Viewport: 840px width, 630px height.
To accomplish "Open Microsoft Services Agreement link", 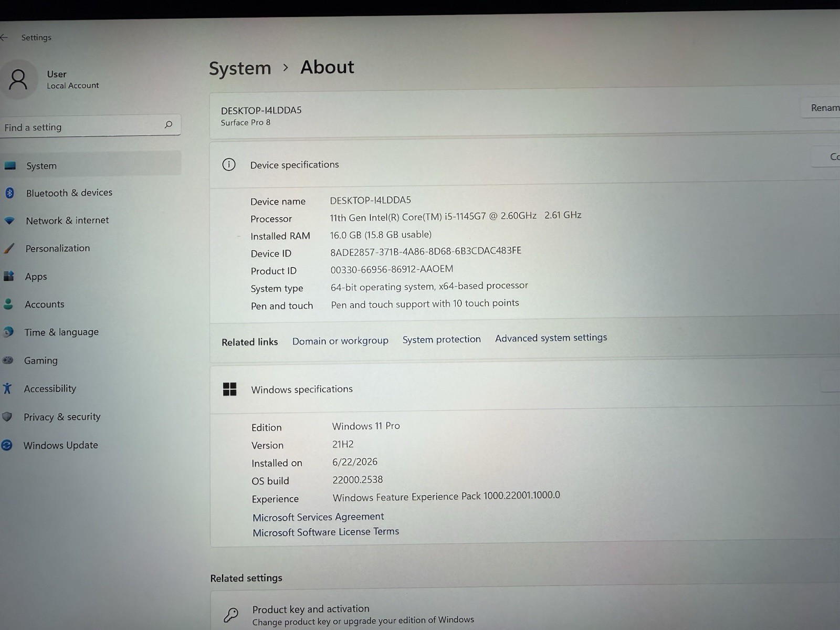I will [x=318, y=517].
